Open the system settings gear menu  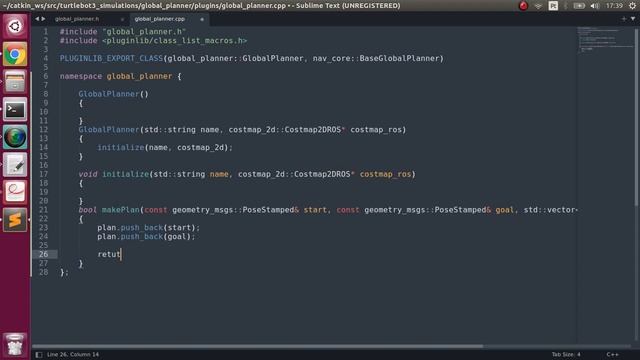632,6
